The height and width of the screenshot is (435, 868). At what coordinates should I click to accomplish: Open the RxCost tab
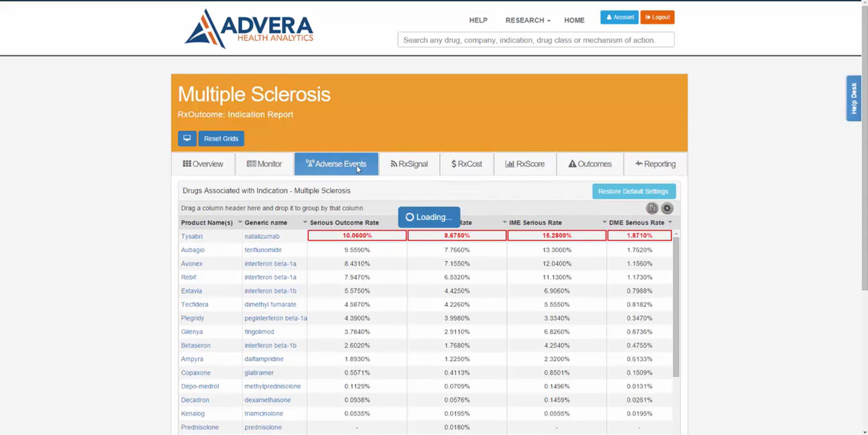tap(467, 164)
